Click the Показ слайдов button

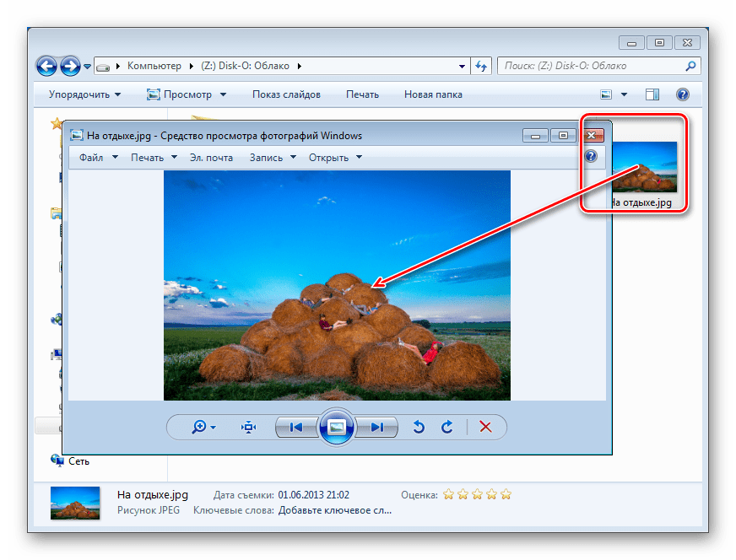(x=286, y=94)
